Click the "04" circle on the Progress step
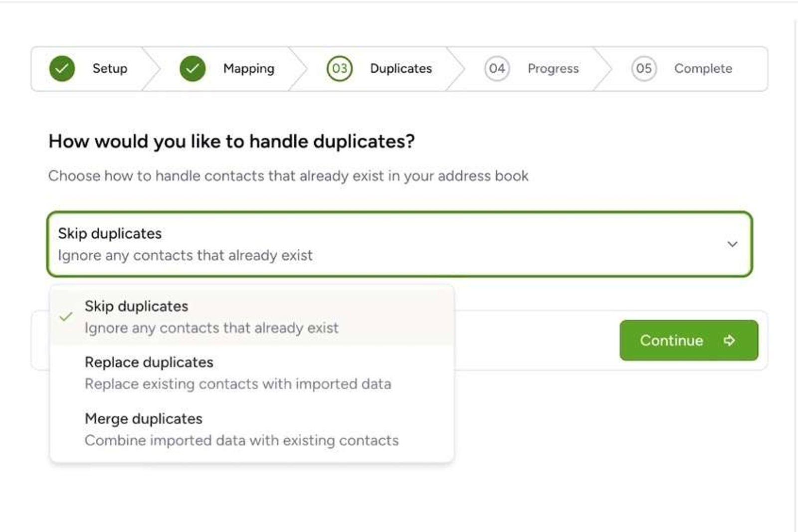 (x=496, y=68)
